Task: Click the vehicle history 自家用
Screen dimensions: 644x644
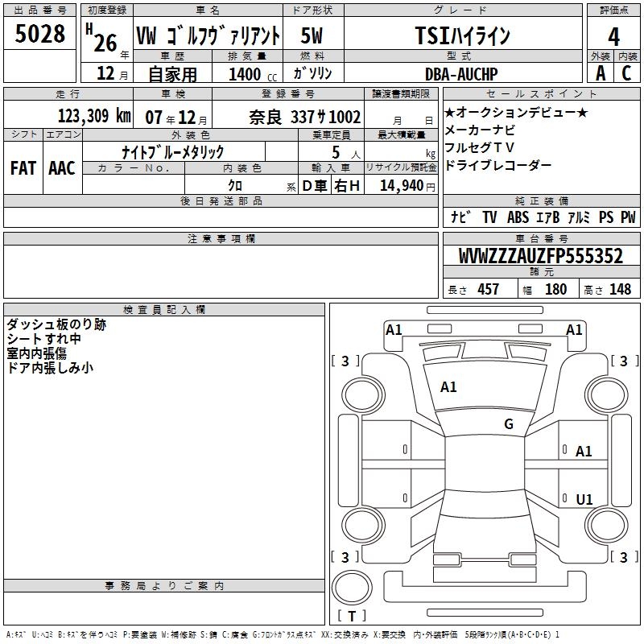Action: pyautogui.click(x=172, y=74)
